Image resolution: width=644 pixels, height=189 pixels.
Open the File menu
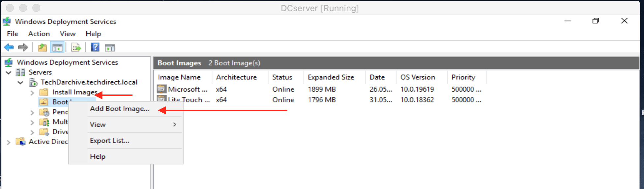[x=13, y=34]
